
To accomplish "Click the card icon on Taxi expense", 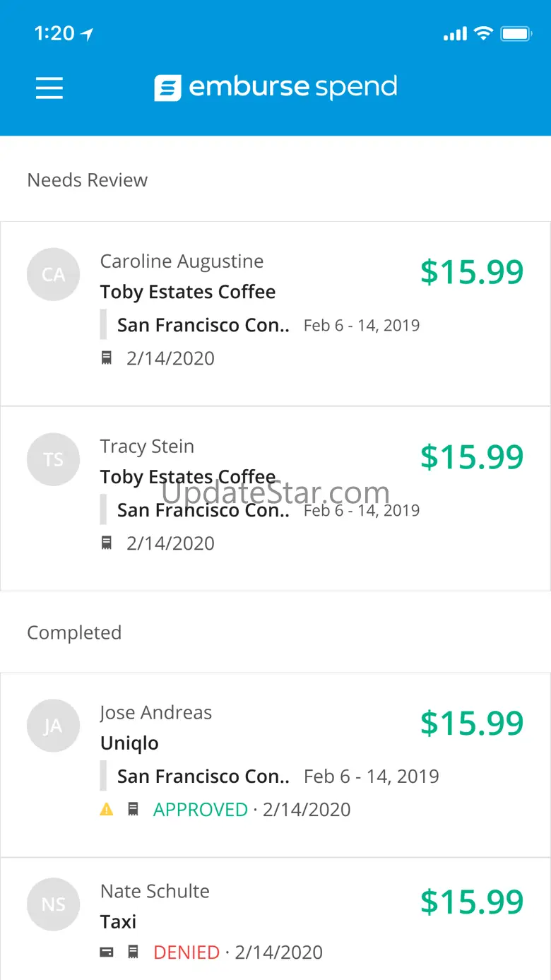I will tap(107, 952).
